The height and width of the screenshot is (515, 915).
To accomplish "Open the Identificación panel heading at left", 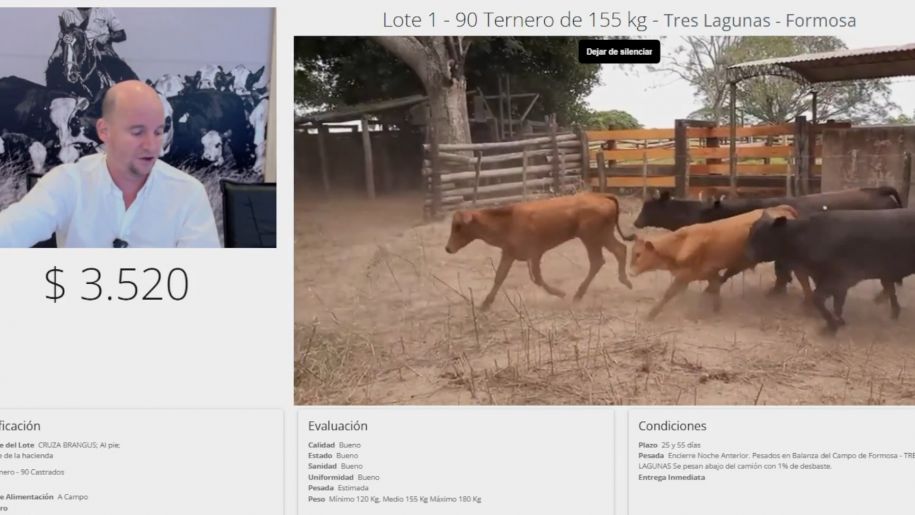I will coord(20,426).
